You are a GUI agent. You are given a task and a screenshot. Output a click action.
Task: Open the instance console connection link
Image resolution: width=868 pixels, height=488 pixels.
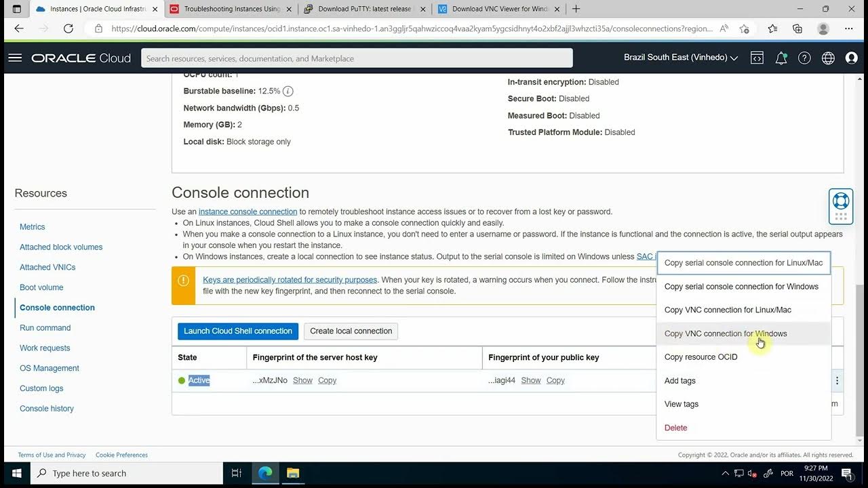[248, 211]
